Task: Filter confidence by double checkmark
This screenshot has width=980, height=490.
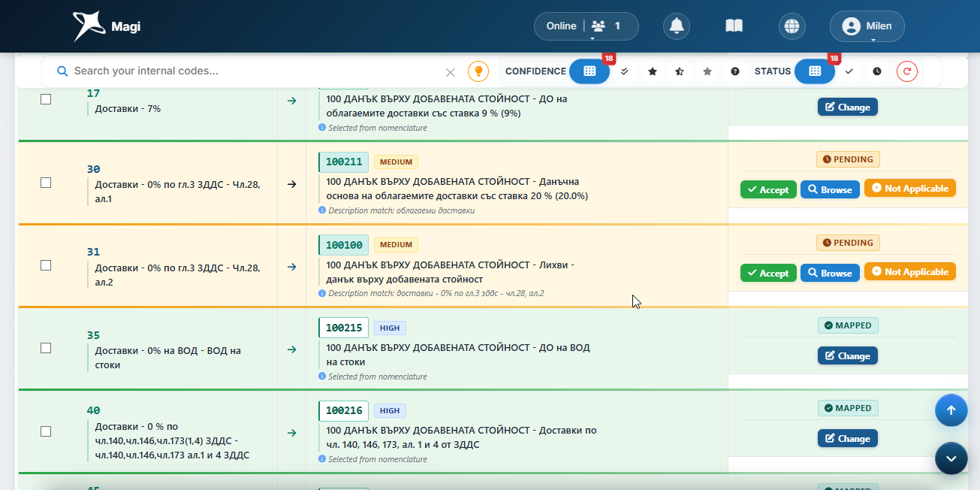Action: click(625, 71)
